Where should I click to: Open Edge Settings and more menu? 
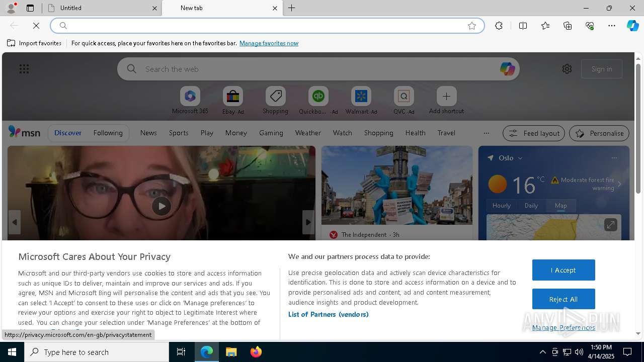[x=612, y=26]
